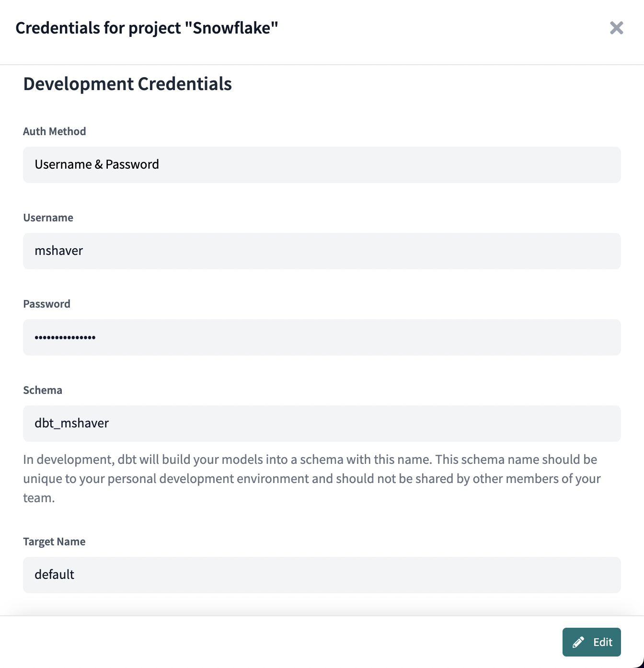Select the Schema field showing dbt_mshaver
Image resolution: width=644 pixels, height=668 pixels.
point(322,423)
